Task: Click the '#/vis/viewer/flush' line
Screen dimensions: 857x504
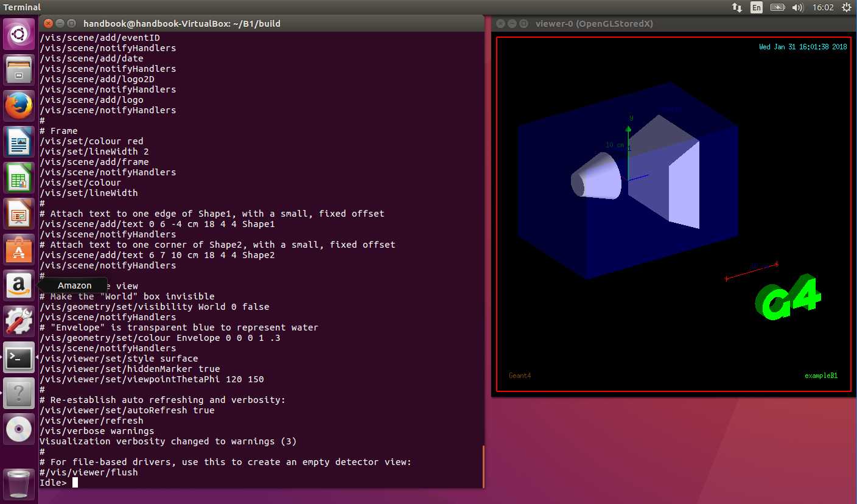Action: pyautogui.click(x=89, y=472)
